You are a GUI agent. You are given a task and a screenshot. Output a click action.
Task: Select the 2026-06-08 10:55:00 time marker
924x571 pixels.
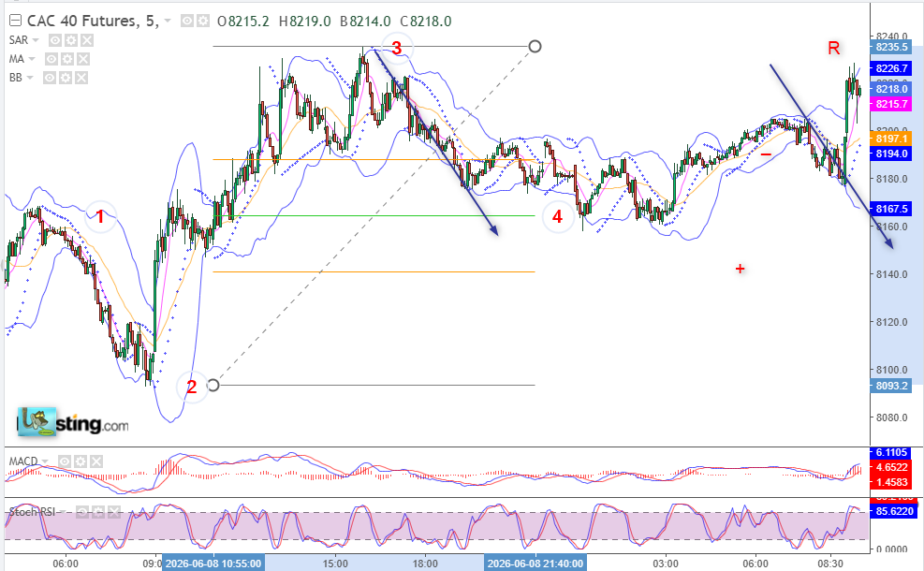pyautogui.click(x=213, y=564)
